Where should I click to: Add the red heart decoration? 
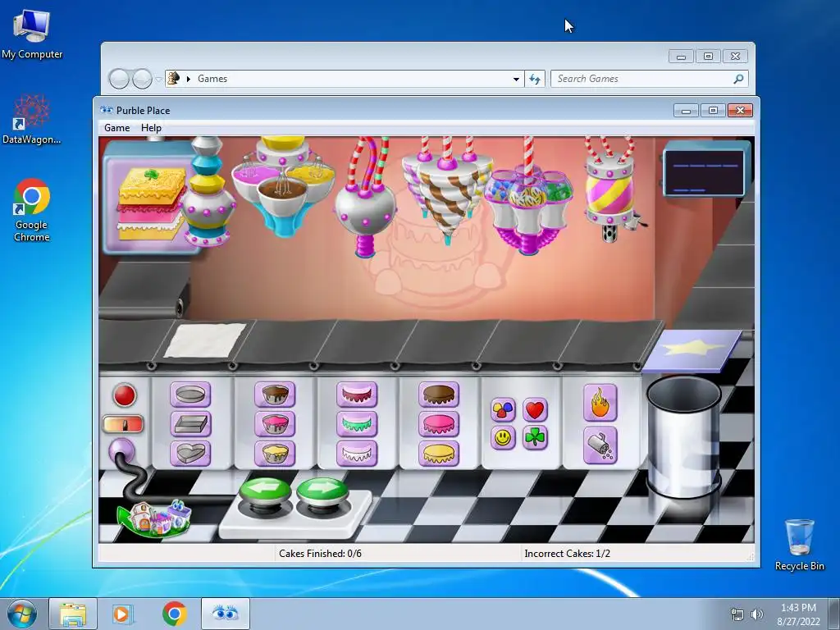coord(535,410)
